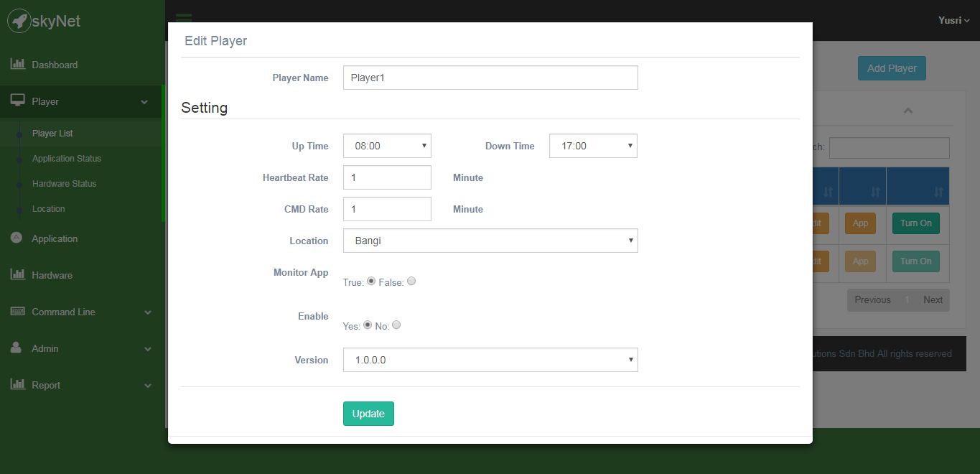Click the Player monitor icon in sidebar
980x474 pixels.
18,101
